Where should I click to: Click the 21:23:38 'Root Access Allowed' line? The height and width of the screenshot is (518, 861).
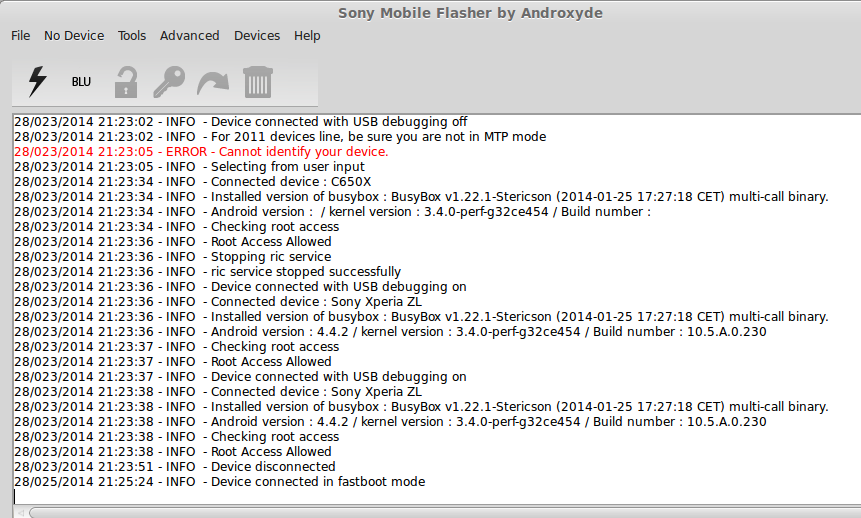172,452
